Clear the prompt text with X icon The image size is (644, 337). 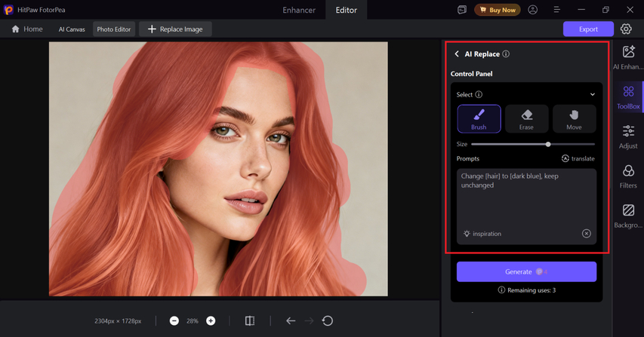click(586, 234)
